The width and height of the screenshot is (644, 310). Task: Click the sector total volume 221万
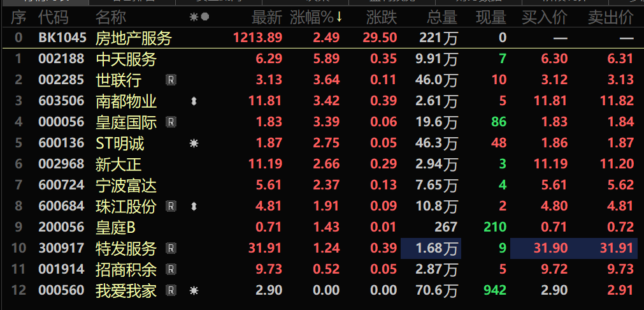[438, 38]
